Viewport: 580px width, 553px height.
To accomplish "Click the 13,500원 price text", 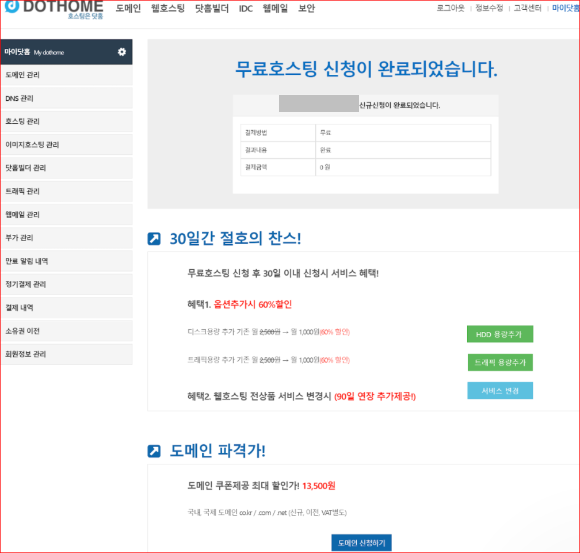I will [319, 486].
